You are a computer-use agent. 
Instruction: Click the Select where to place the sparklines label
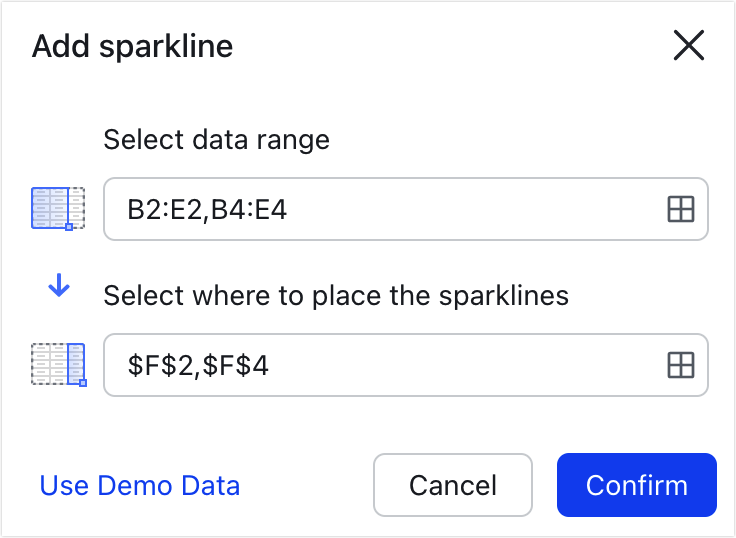click(336, 296)
